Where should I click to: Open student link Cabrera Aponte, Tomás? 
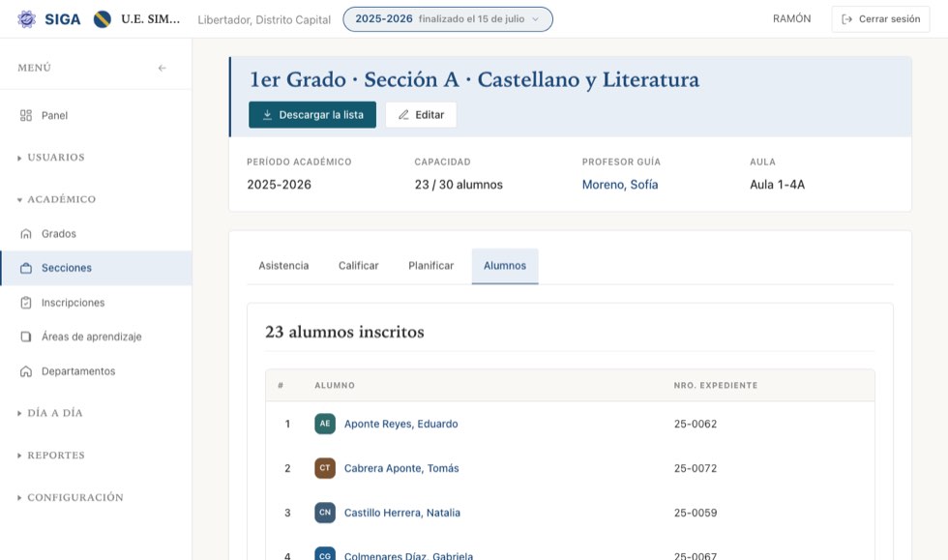click(401, 468)
